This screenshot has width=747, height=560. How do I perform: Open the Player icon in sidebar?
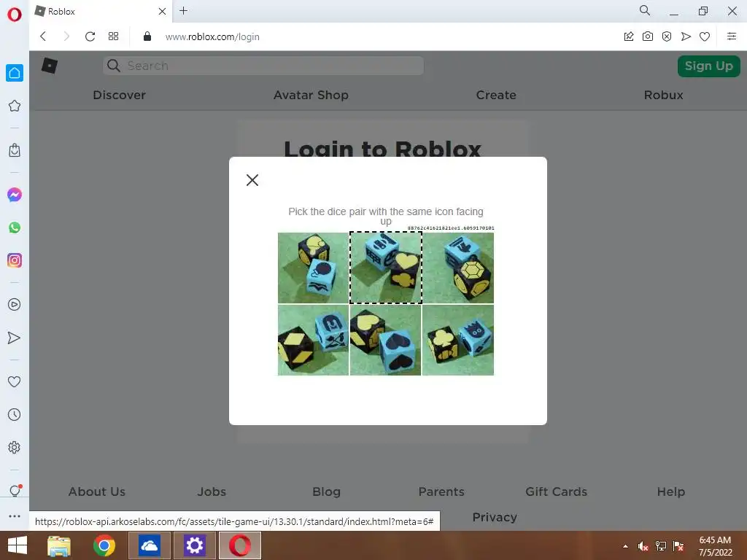point(15,304)
